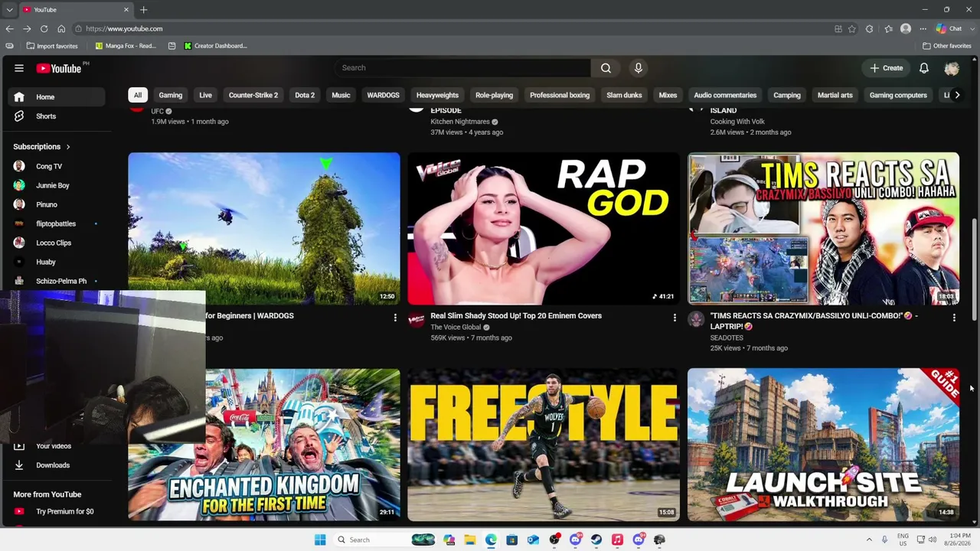
Task: Add this page to favorites star
Action: click(x=852, y=29)
